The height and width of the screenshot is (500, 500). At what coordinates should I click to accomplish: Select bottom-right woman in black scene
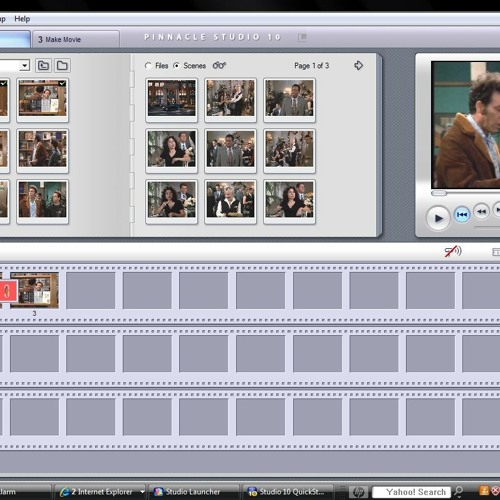point(289,202)
